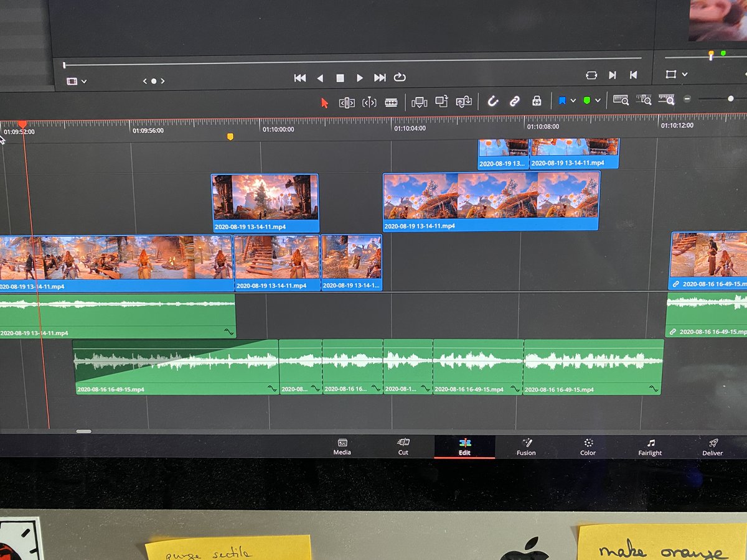Select the three-thumbnail rope bridge video clip

coord(491,201)
